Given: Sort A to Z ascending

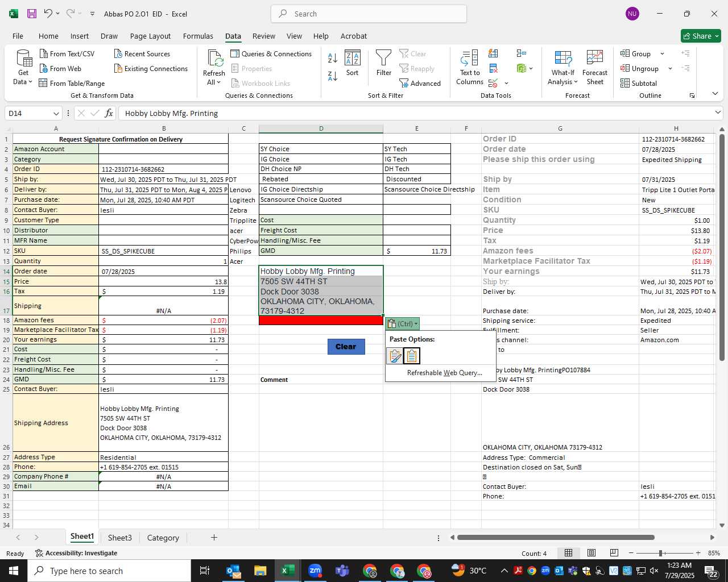Looking at the screenshot, I should [x=333, y=57].
